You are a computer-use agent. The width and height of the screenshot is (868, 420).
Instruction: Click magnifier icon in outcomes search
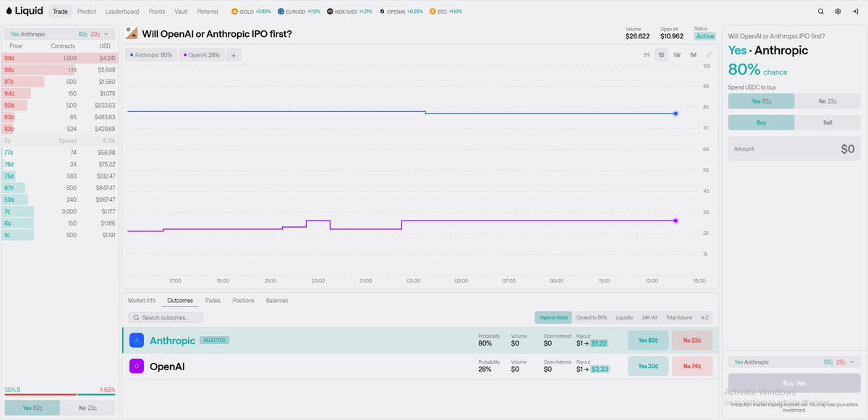135,317
